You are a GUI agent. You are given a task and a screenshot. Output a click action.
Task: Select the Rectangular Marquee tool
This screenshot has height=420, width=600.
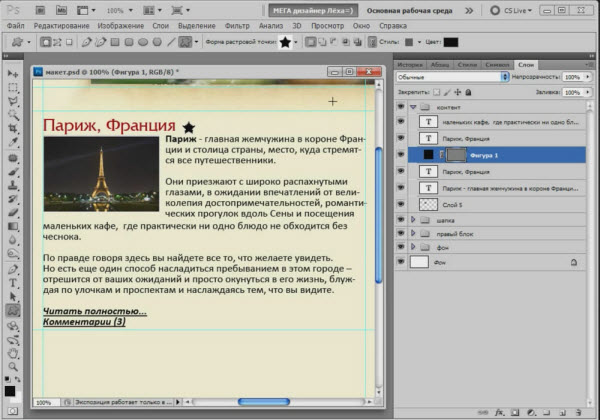pyautogui.click(x=13, y=88)
